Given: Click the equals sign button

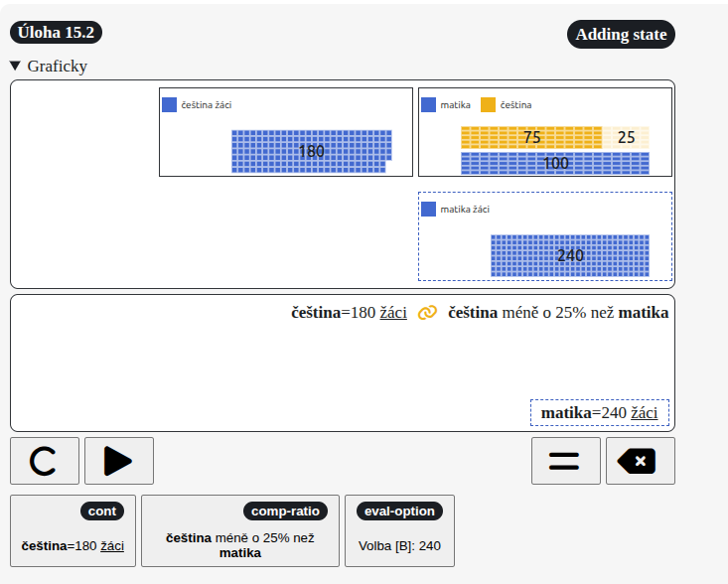Looking at the screenshot, I should click(565, 461).
